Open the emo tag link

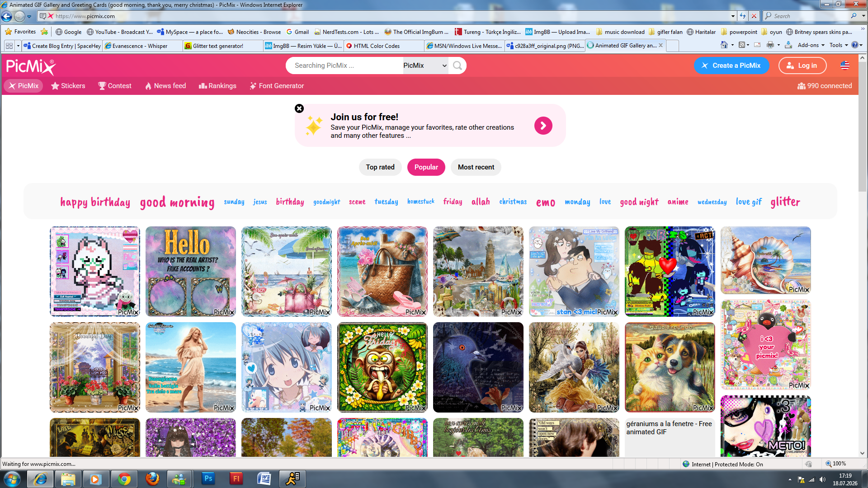coord(546,202)
